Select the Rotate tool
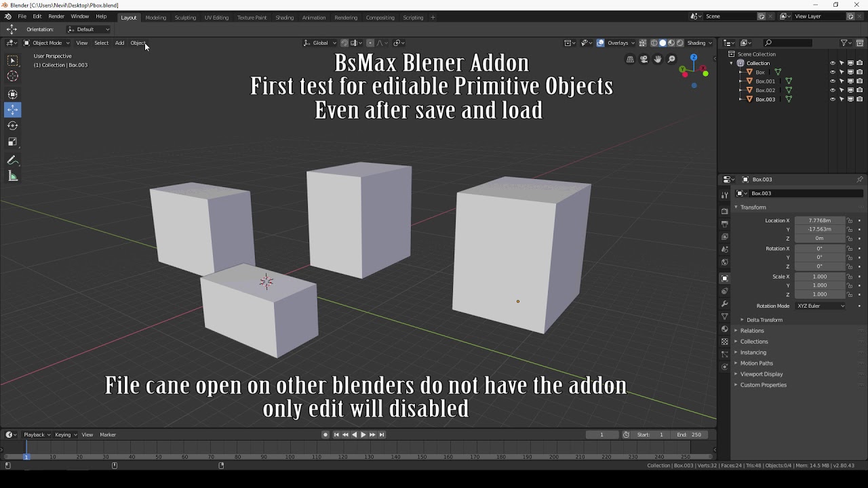 pyautogui.click(x=13, y=125)
